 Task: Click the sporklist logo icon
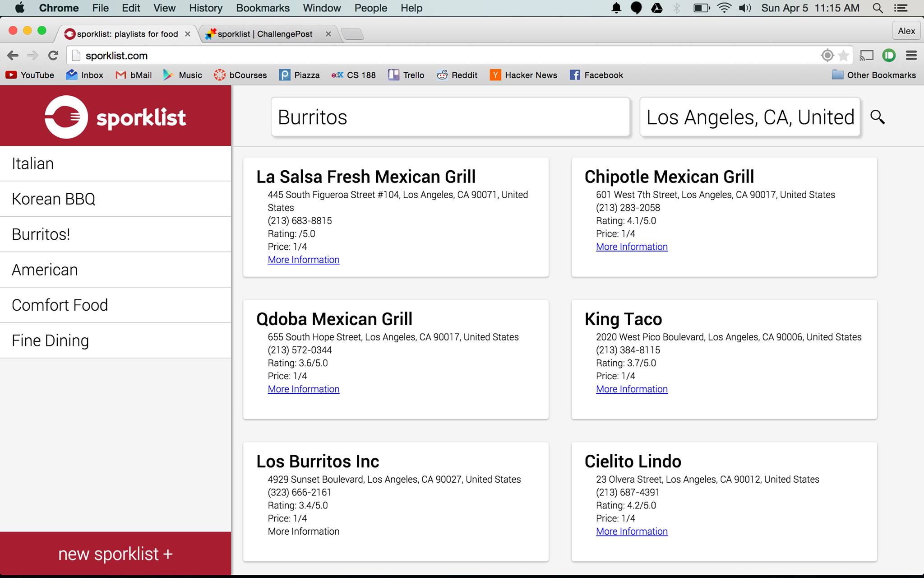point(66,117)
